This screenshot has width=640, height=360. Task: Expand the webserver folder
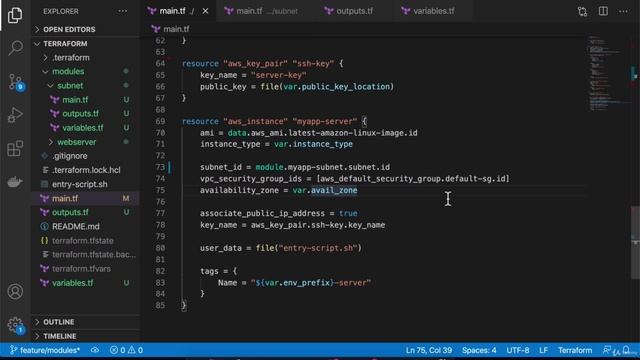point(85,142)
